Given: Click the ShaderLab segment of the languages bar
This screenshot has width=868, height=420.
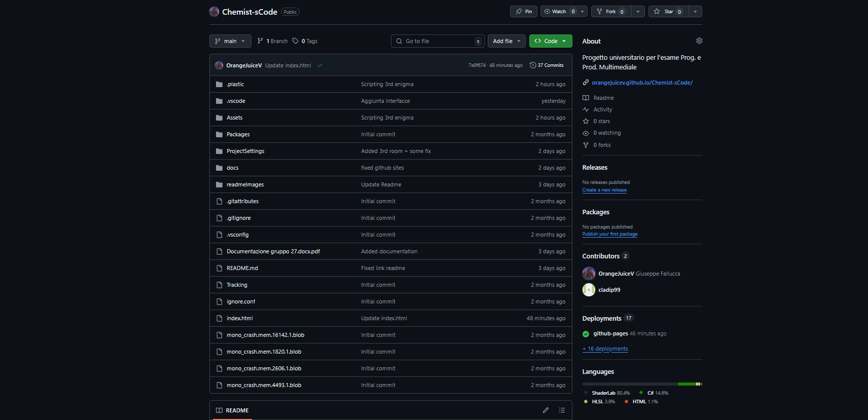Looking at the screenshot, I should [x=630, y=384].
